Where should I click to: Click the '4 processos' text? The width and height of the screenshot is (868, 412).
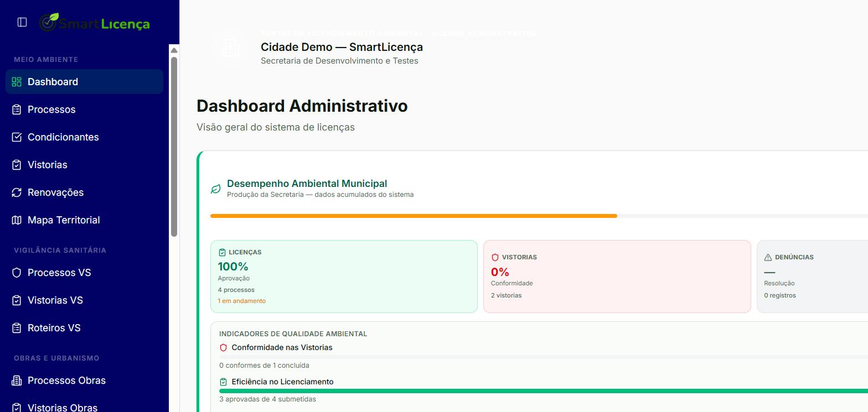coord(236,290)
